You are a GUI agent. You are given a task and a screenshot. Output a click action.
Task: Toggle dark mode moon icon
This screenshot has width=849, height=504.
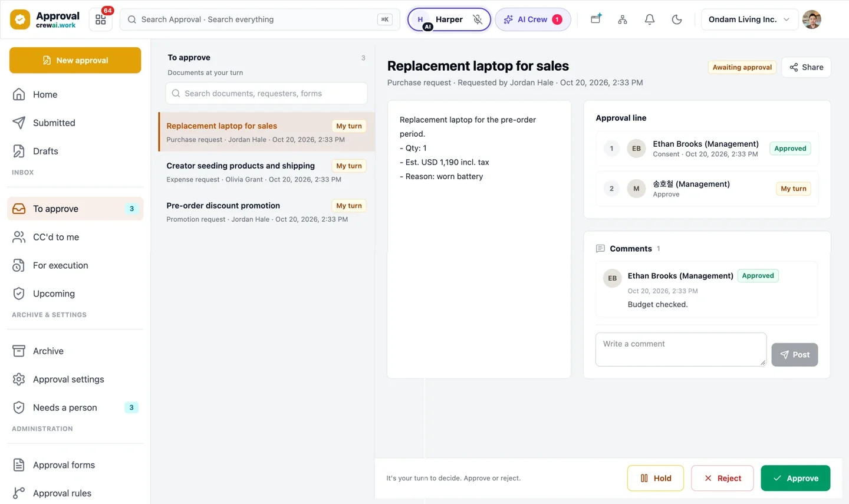[x=677, y=19]
